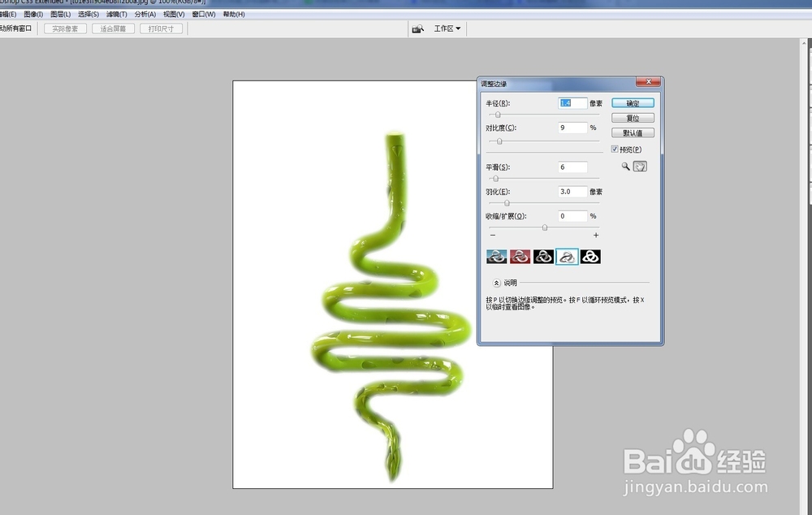The height and width of the screenshot is (515, 812).
Task: Click the 半径 radius slider handle
Action: 498,115
